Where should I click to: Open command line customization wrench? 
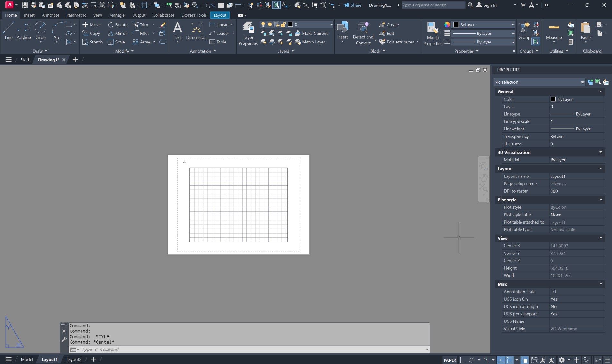(x=64, y=339)
